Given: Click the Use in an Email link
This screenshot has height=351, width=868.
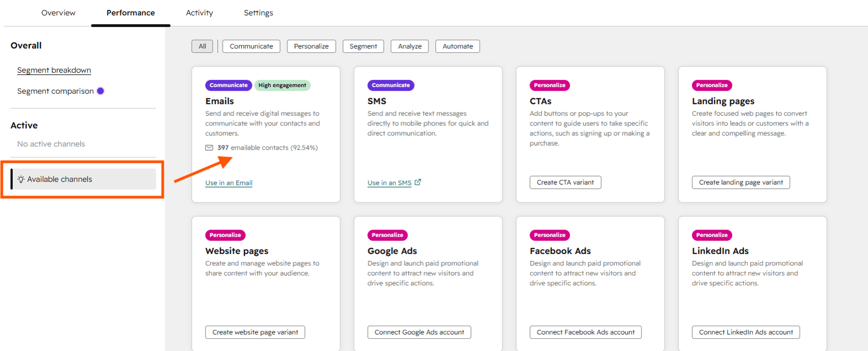Looking at the screenshot, I should tap(229, 183).
